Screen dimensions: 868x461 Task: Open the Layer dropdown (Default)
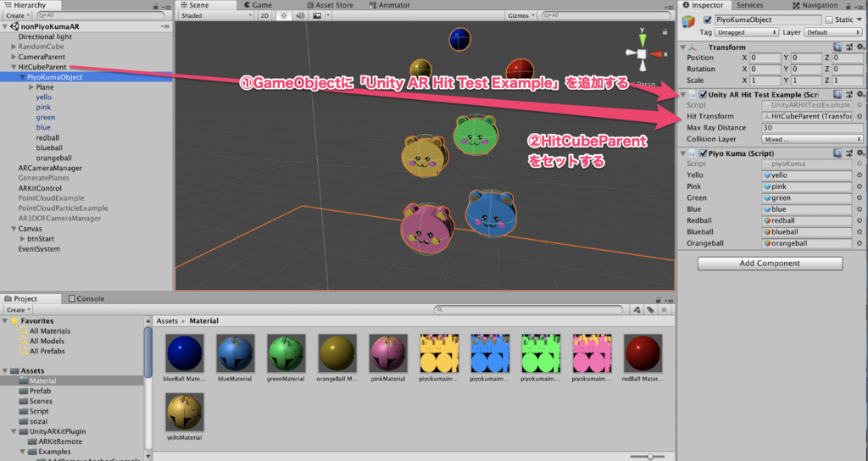tap(833, 33)
